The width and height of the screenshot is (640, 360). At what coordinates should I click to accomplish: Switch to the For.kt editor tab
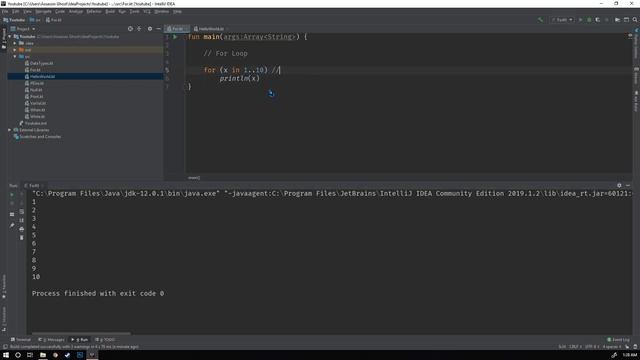tap(177, 29)
